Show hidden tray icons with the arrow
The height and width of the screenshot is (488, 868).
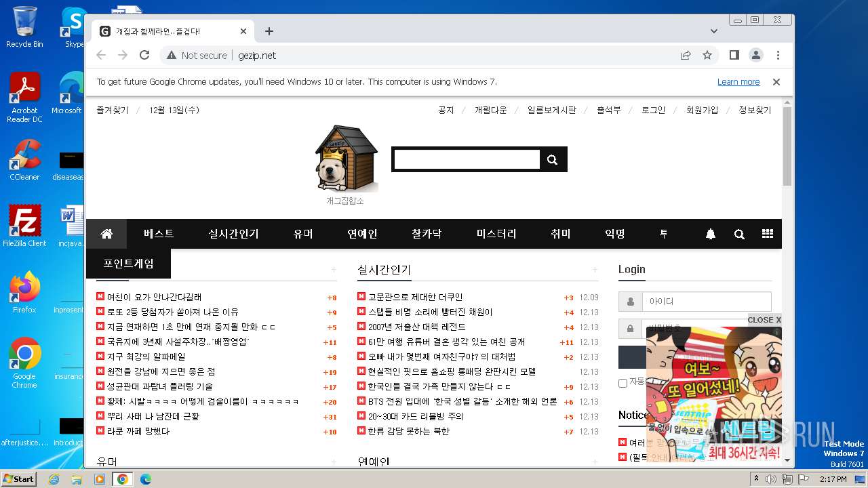pos(757,479)
